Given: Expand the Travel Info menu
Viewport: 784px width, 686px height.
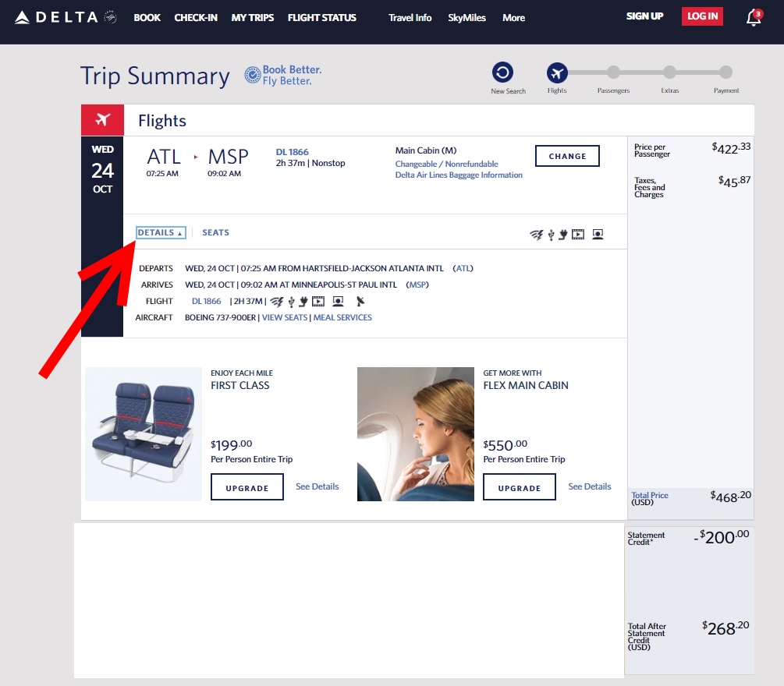Looking at the screenshot, I should tap(410, 17).
